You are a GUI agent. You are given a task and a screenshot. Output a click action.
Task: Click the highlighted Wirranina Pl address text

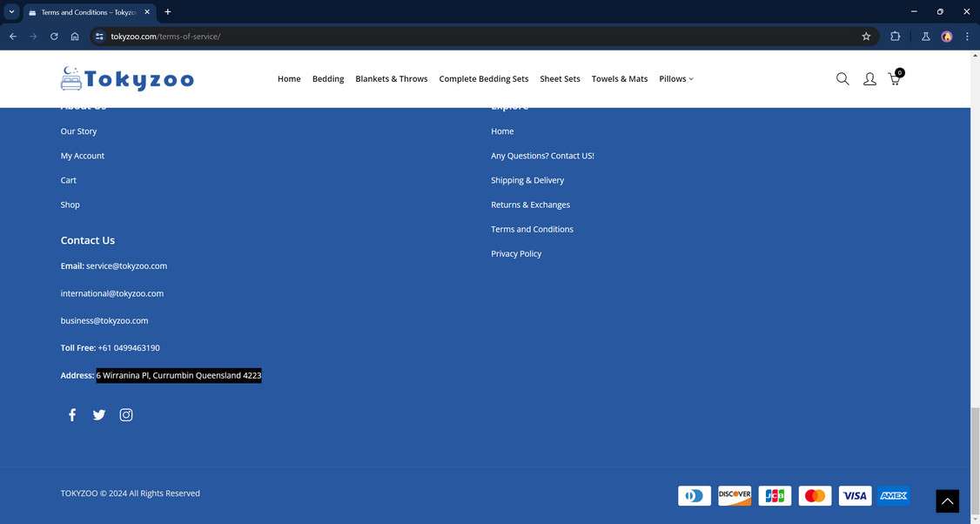point(178,375)
